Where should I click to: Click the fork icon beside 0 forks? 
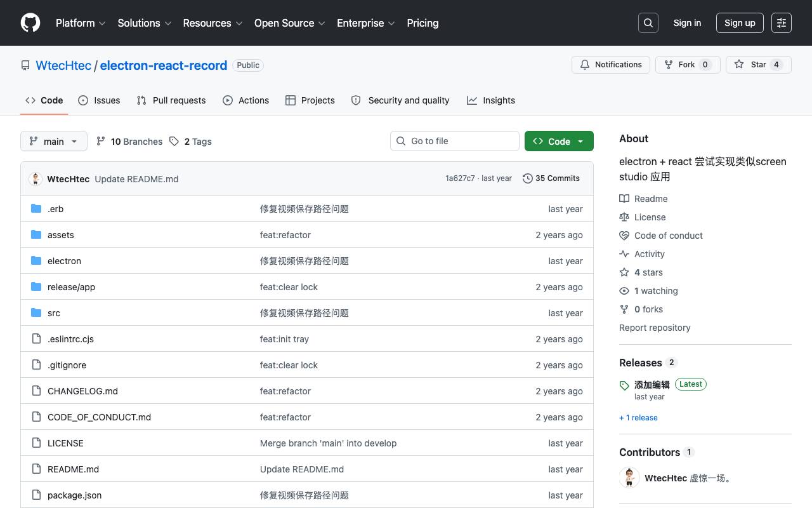624,309
